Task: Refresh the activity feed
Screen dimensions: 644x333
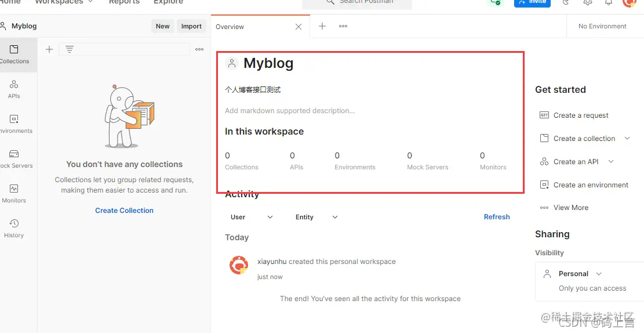Action: coord(497,217)
